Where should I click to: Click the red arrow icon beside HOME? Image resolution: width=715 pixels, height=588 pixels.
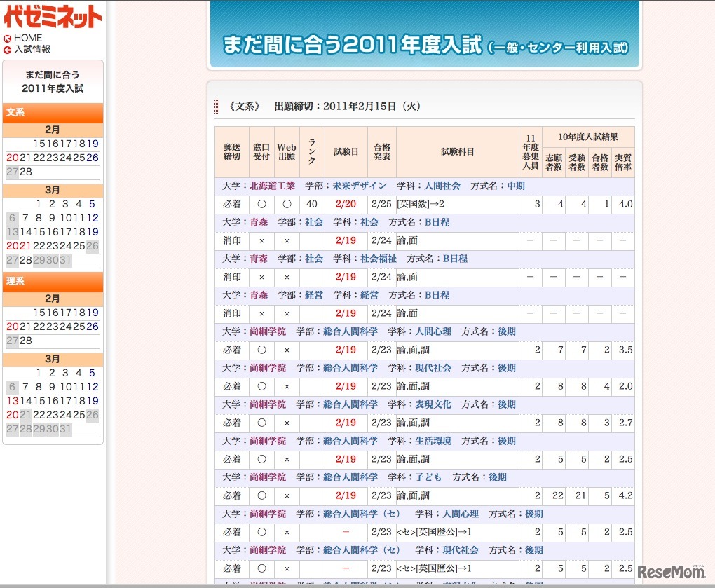point(7,39)
